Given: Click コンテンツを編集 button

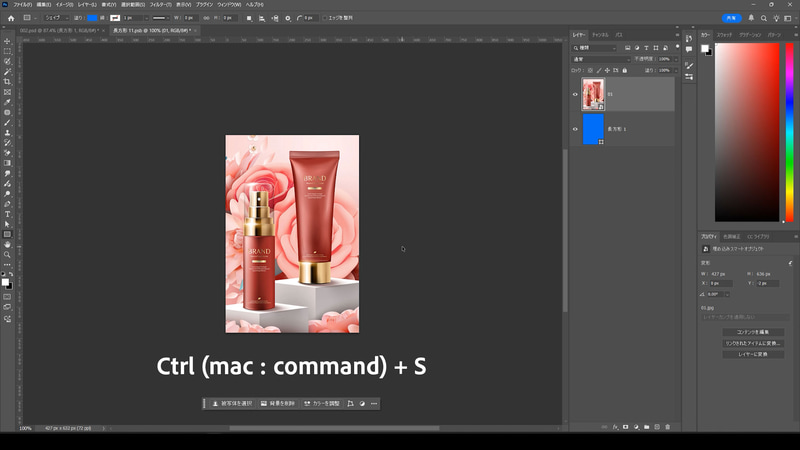Looking at the screenshot, I should click(x=753, y=332).
